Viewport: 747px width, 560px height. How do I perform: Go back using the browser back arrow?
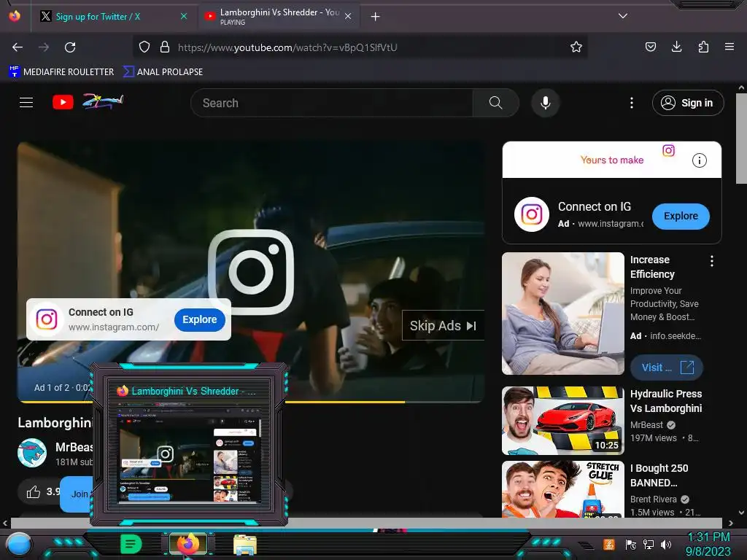tap(18, 47)
